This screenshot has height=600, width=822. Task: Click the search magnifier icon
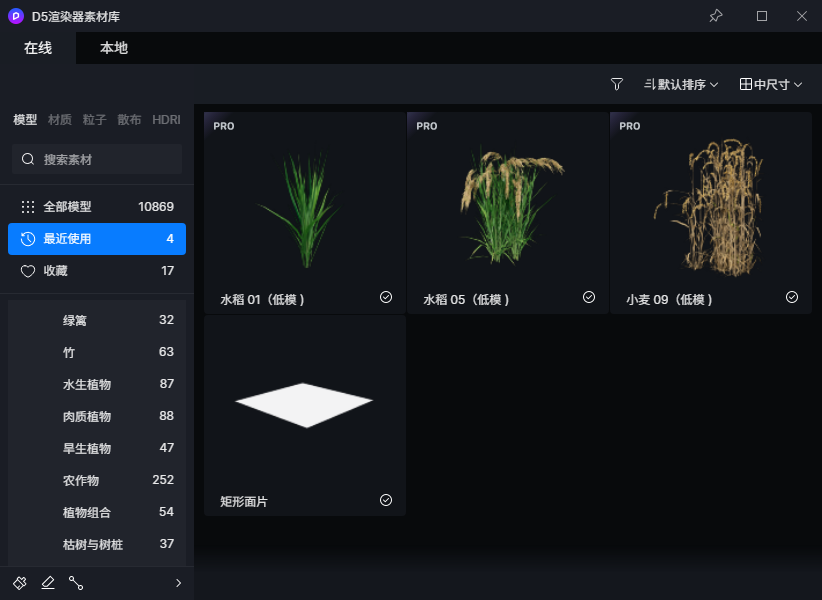pyautogui.click(x=28, y=159)
